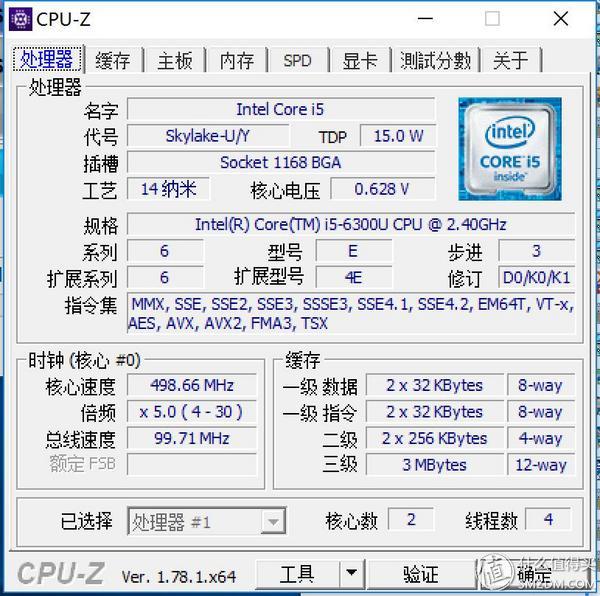Minimize the CPU-Z window
Screen dimensions: 600x596
[x=425, y=18]
